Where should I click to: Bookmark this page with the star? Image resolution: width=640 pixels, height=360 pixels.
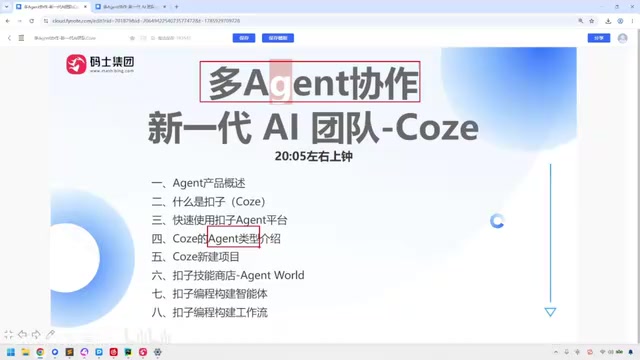tap(591, 21)
